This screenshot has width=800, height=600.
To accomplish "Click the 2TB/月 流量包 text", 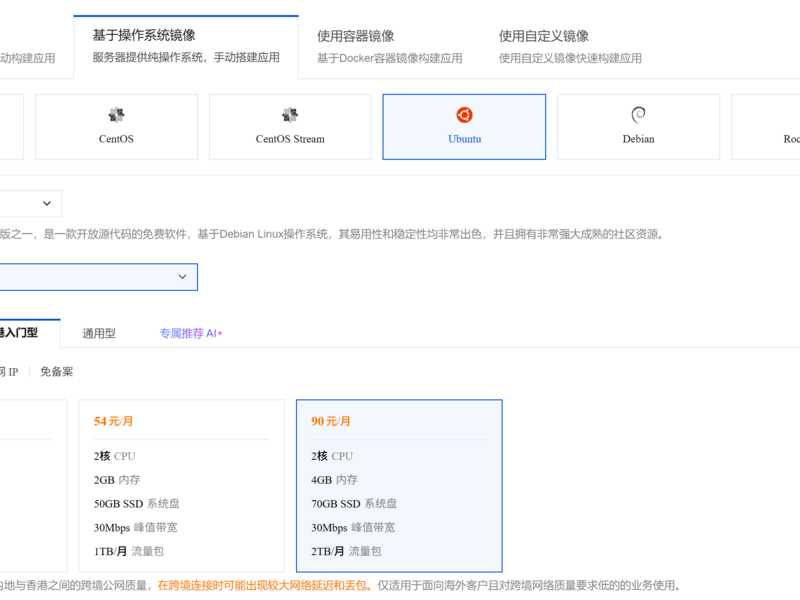I will point(346,551).
